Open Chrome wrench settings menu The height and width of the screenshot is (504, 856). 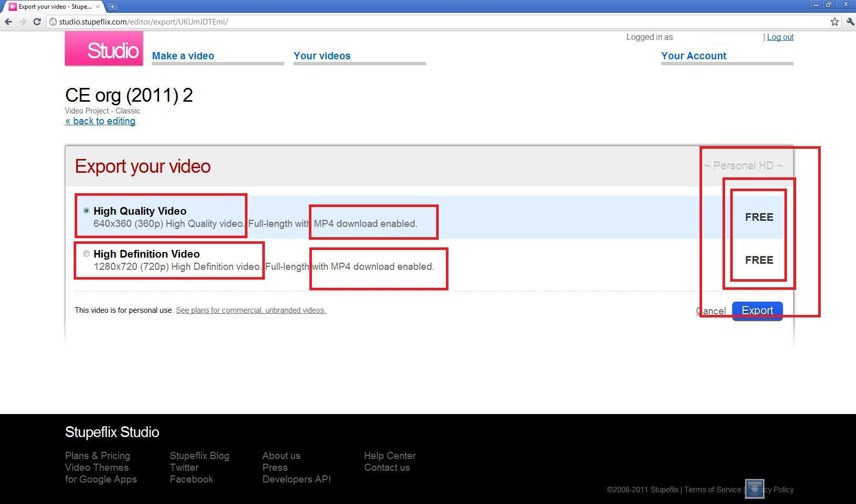point(850,21)
